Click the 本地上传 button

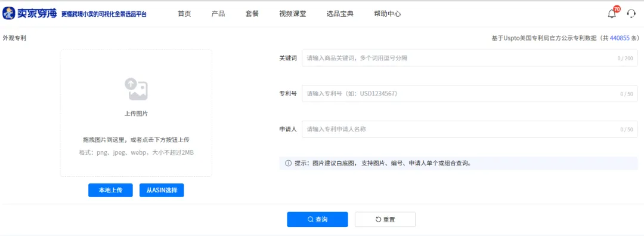click(x=110, y=190)
